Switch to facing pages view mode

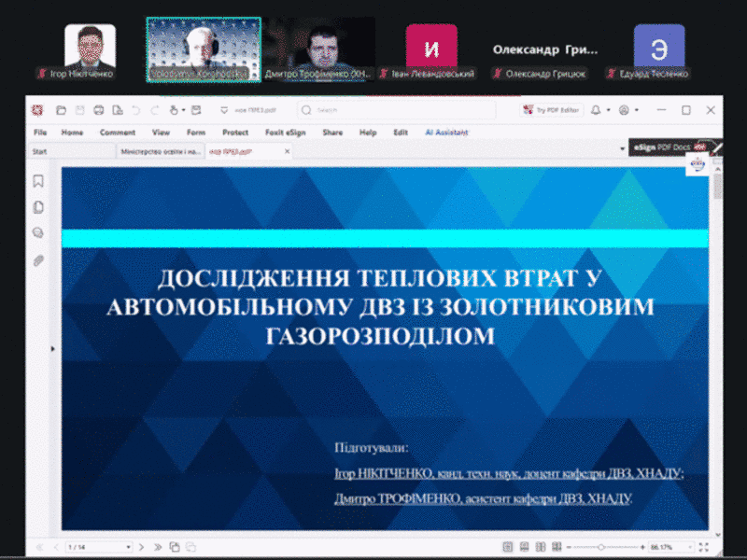pyautogui.click(x=541, y=547)
